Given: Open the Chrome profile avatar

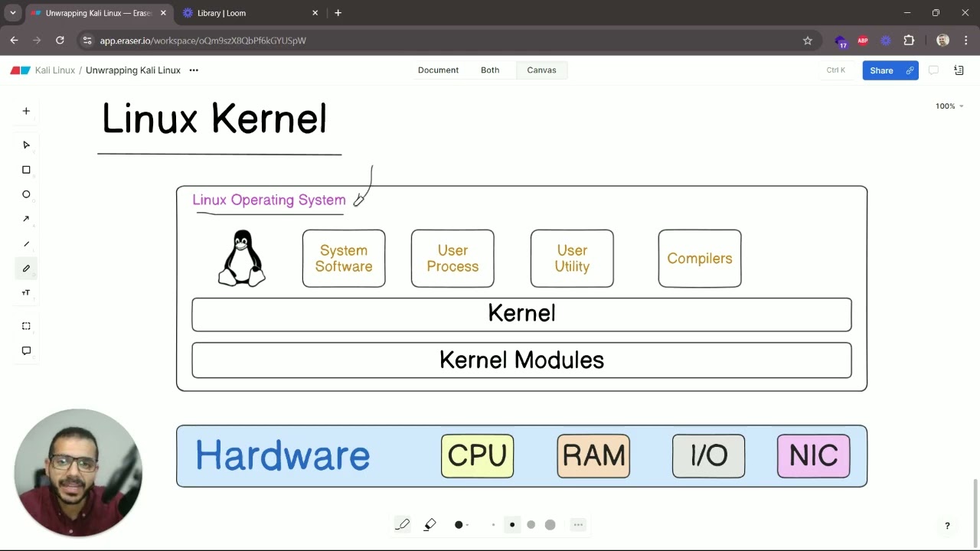Looking at the screenshot, I should 942,41.
